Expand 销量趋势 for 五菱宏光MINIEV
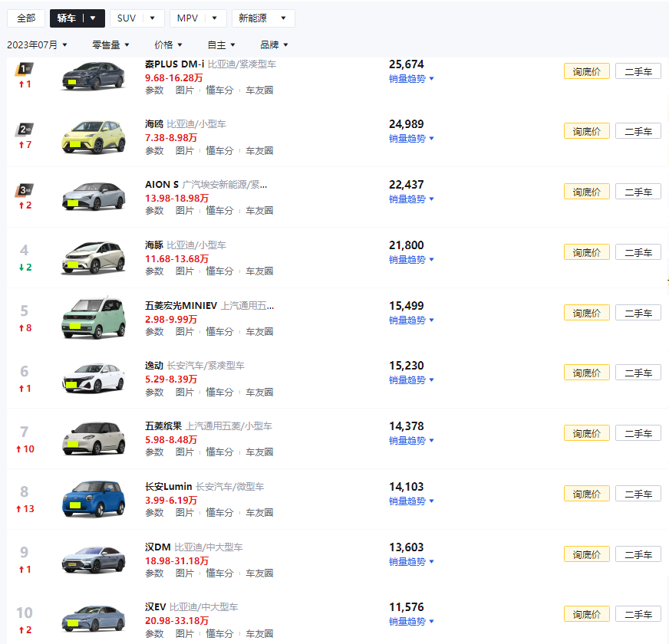This screenshot has height=644, width=669. tap(411, 320)
